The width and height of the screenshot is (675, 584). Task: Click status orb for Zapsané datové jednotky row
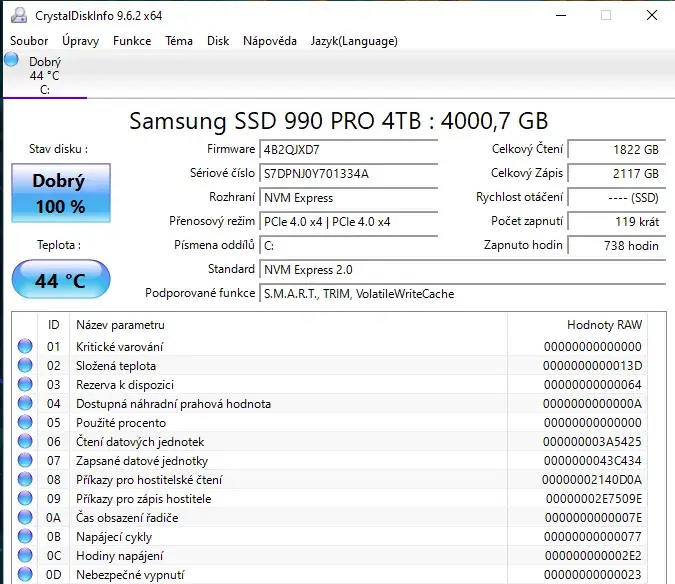pyautogui.click(x=25, y=460)
